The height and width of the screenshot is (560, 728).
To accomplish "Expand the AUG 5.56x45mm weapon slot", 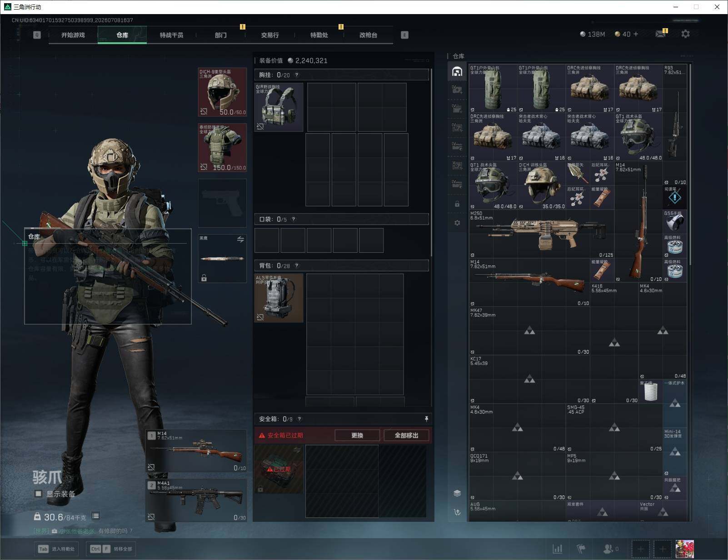I will [x=517, y=511].
